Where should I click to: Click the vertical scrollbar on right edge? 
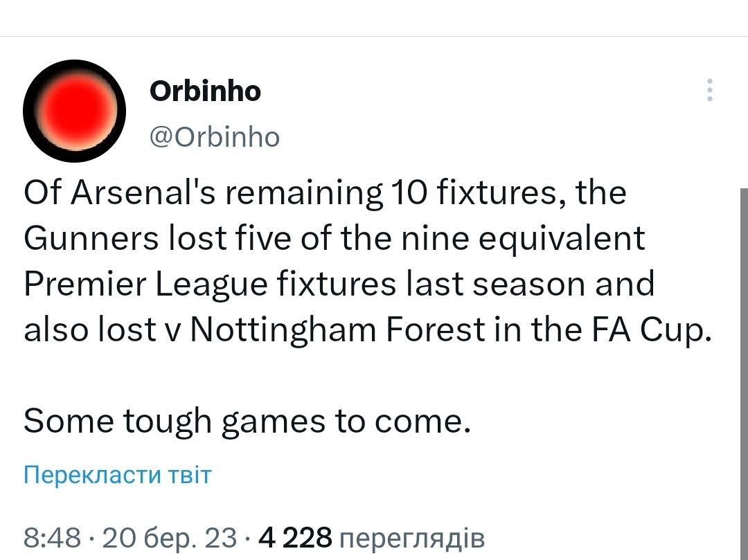click(742, 374)
